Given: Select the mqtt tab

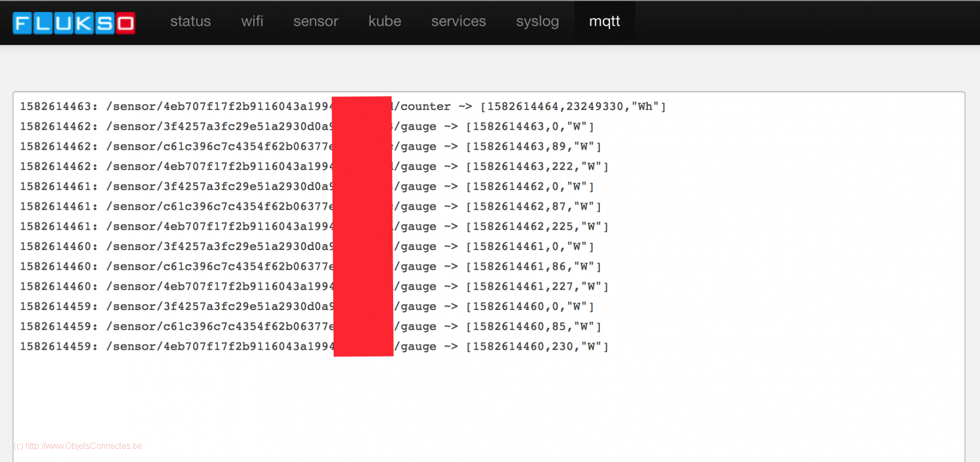Looking at the screenshot, I should [x=604, y=21].
